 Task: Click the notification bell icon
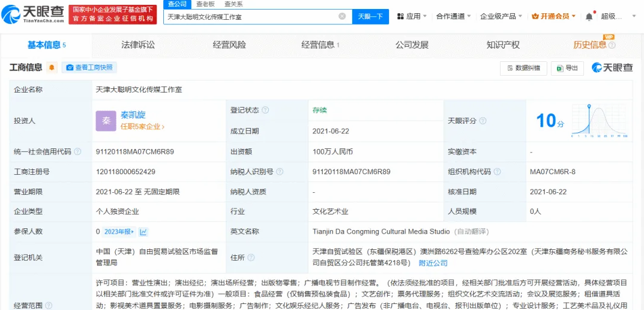tap(589, 16)
